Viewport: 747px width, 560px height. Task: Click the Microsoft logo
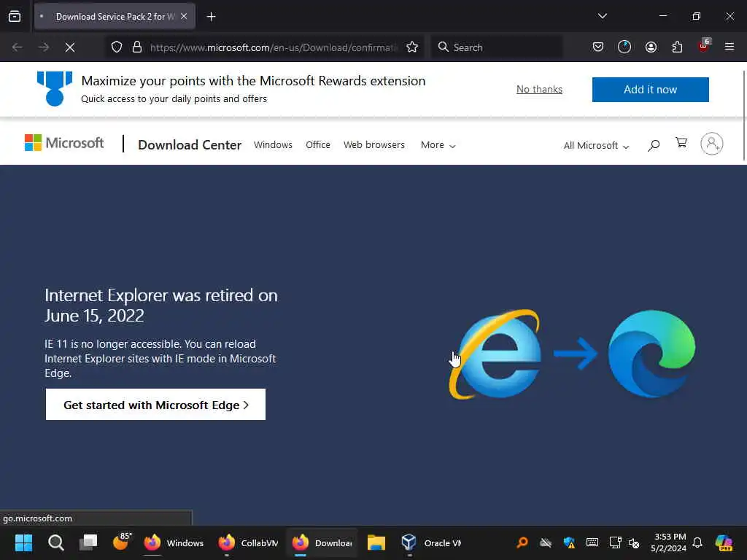[64, 143]
